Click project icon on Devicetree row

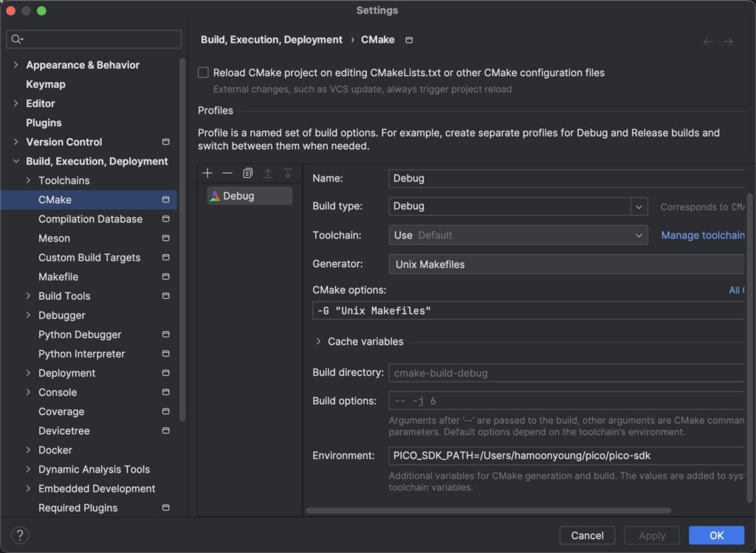coord(166,430)
